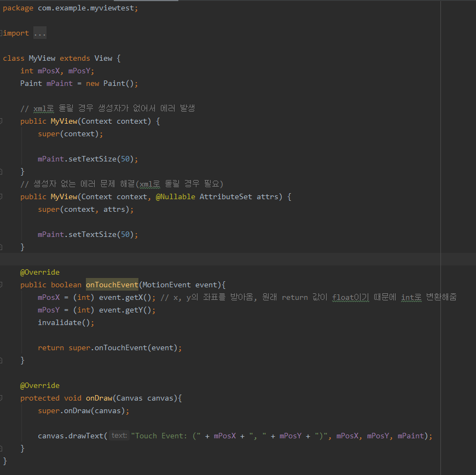476x475 pixels.
Task: Click "mPosX = (int) event.getX();" statement
Action: pyautogui.click(x=97, y=298)
